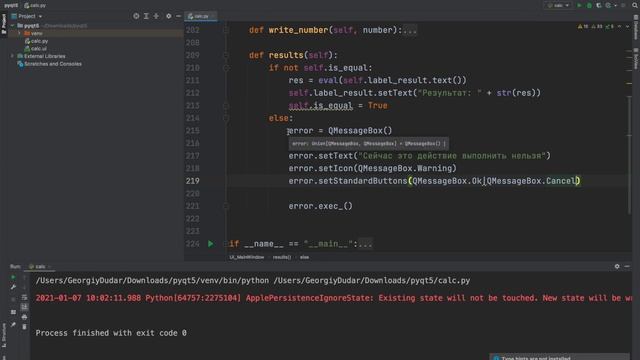The height and width of the screenshot is (360, 640).
Task: Click the wrench icon in Run panel
Action: tap(13, 287)
